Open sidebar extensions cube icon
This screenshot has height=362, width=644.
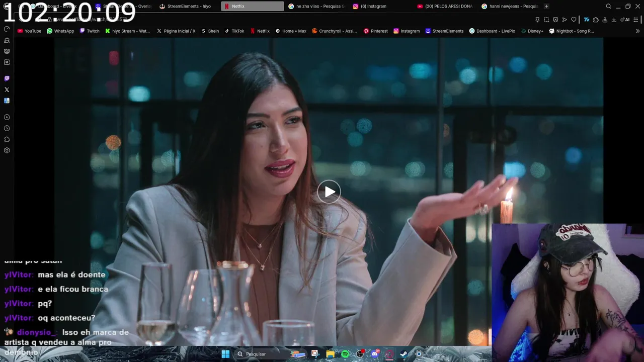[x=7, y=139]
